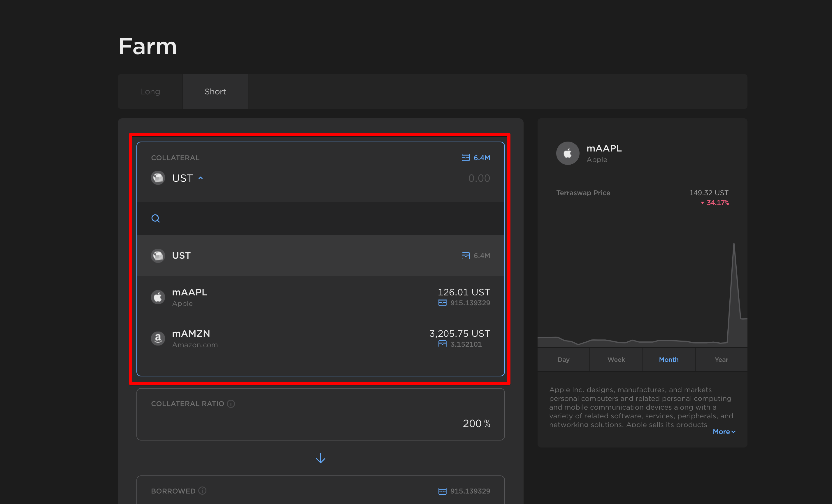The width and height of the screenshot is (832, 504).
Task: Click the Borrowed info icon
Action: tap(202, 491)
